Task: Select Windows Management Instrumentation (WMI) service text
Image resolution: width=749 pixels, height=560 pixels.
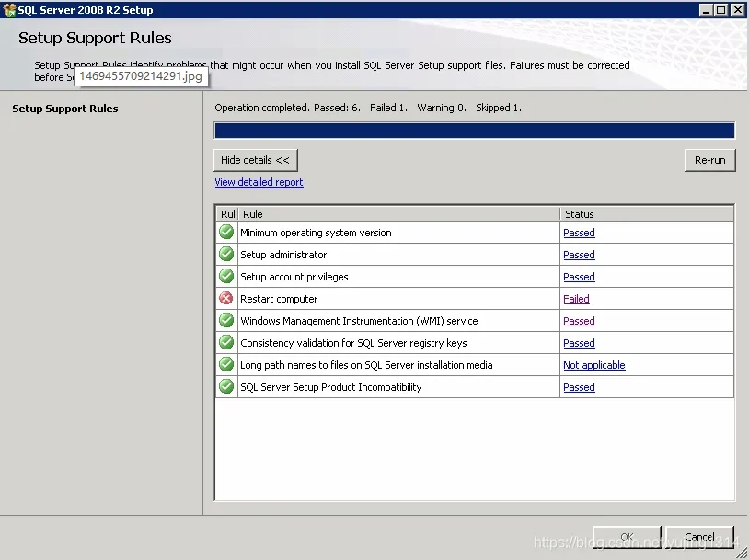Action: (x=359, y=321)
